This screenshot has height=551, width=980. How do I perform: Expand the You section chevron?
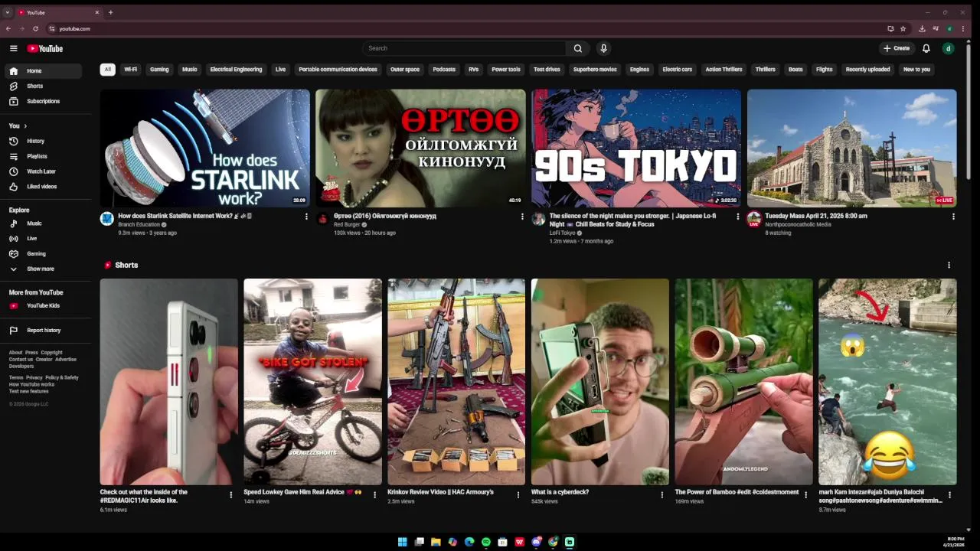tap(25, 126)
